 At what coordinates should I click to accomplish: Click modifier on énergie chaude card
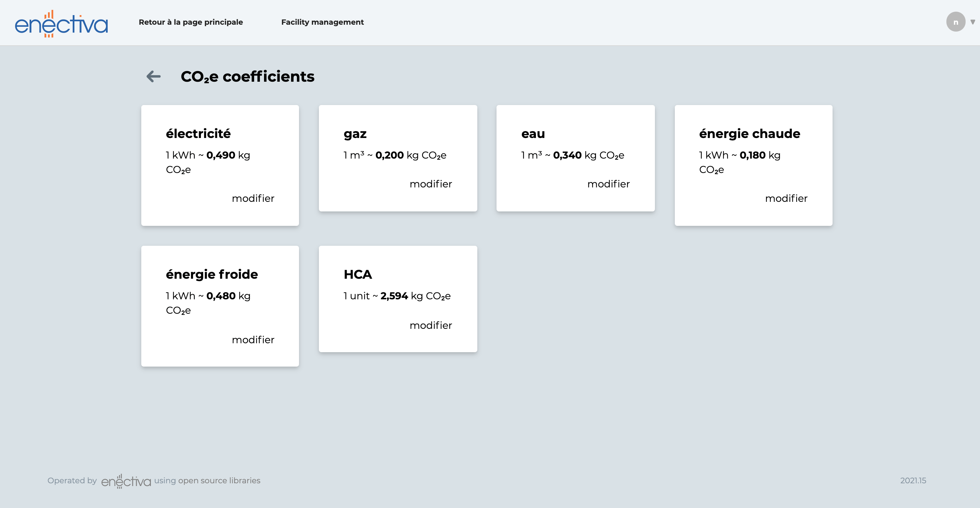(x=786, y=198)
